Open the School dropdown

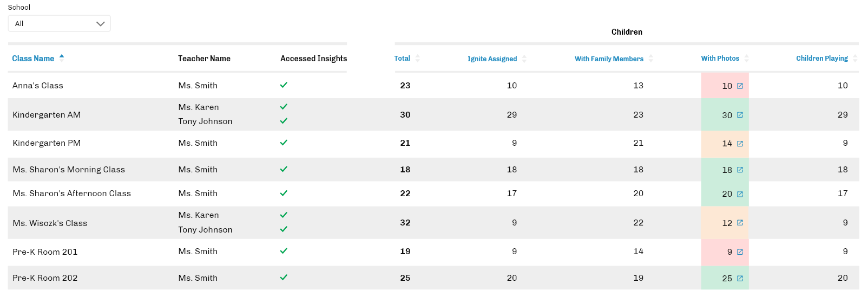tap(59, 23)
